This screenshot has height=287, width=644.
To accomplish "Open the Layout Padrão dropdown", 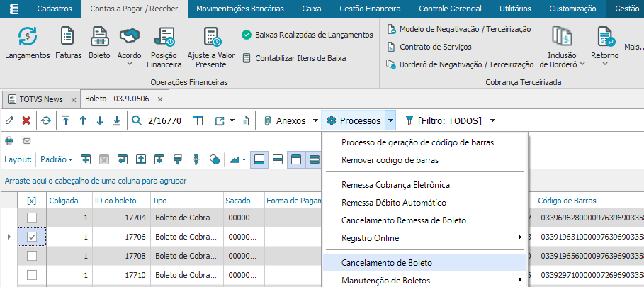I will click(x=55, y=159).
